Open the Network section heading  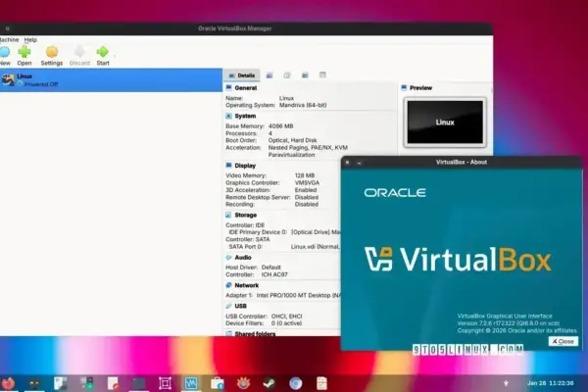point(247,285)
